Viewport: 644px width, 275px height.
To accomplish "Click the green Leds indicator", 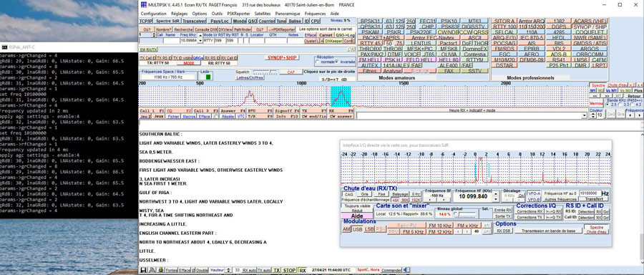I will coord(208,77).
